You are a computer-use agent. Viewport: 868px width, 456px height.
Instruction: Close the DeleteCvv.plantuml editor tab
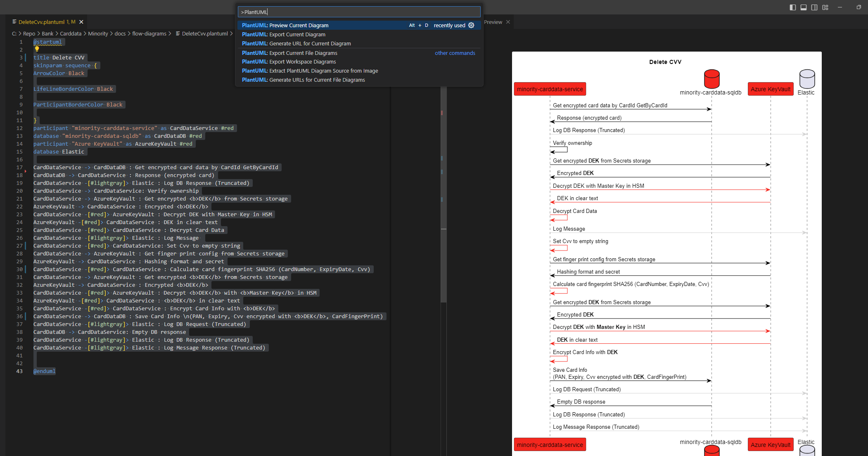[81, 22]
